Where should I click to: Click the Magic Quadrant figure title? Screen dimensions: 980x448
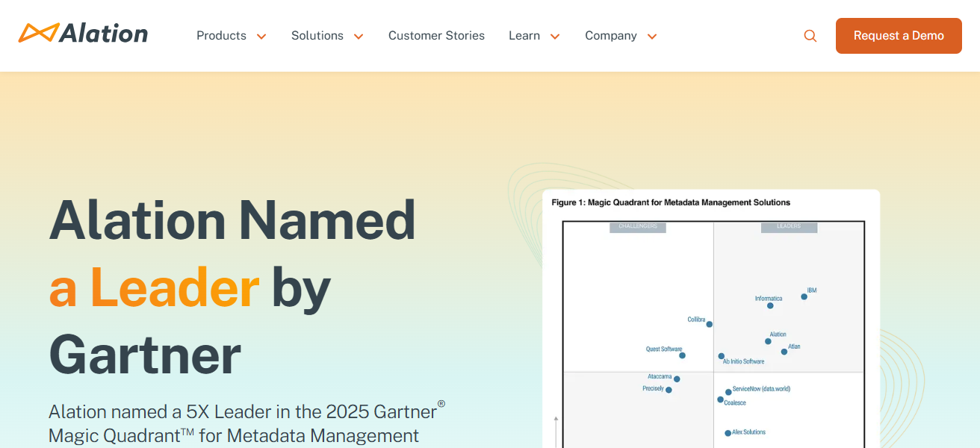coord(671,202)
